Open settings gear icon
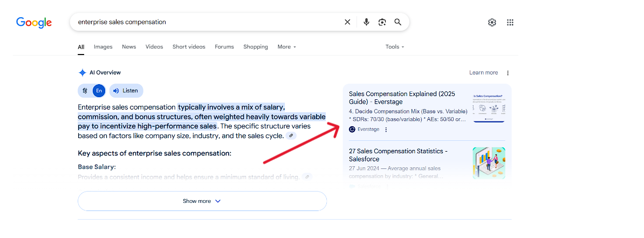The height and width of the screenshot is (238, 644). coord(492,23)
